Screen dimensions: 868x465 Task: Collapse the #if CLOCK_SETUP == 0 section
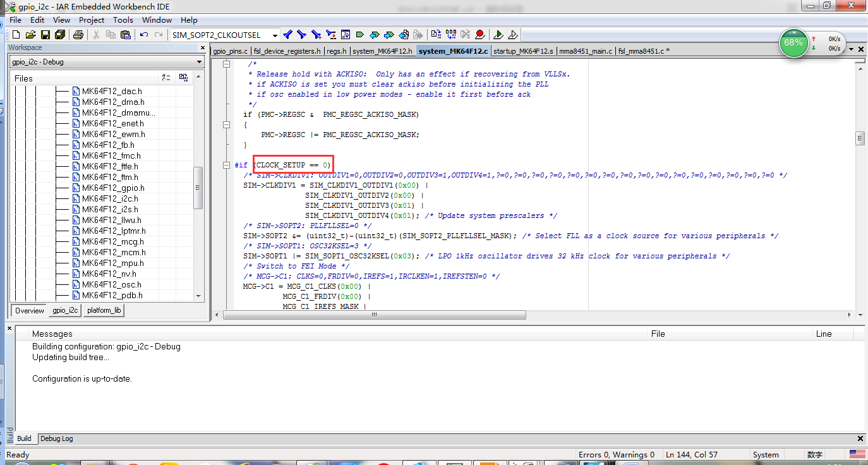(227, 165)
